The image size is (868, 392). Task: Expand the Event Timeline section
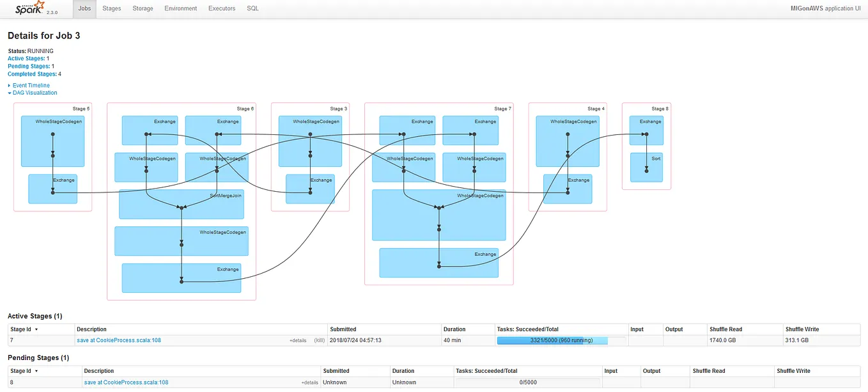[x=29, y=85]
